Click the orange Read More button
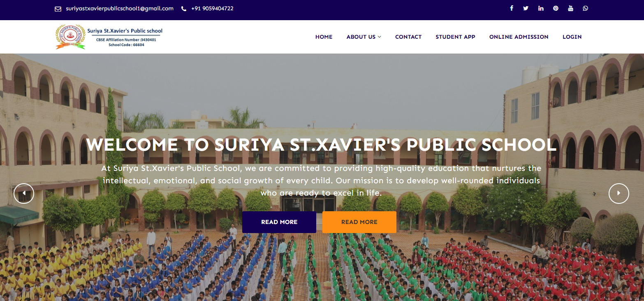 (x=359, y=222)
